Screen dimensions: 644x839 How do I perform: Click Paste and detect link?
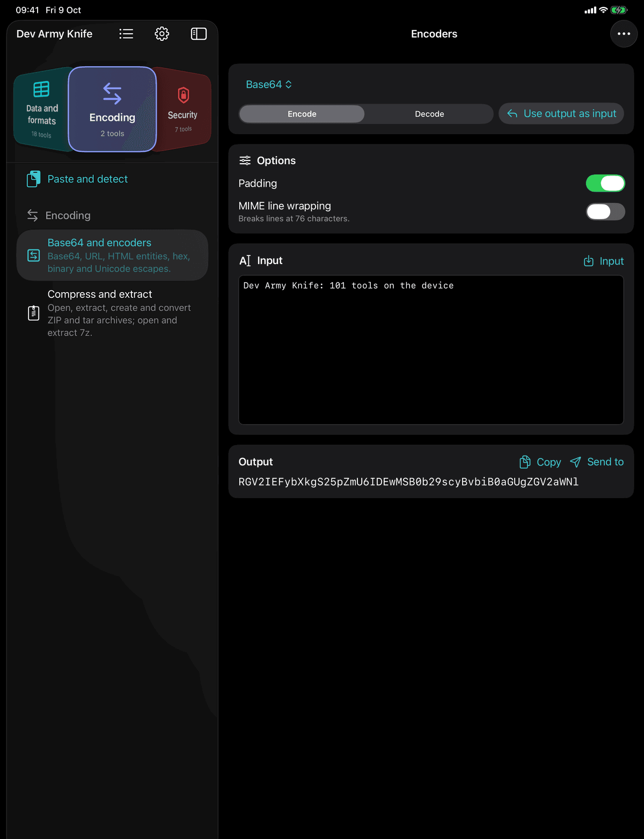pyautogui.click(x=87, y=179)
